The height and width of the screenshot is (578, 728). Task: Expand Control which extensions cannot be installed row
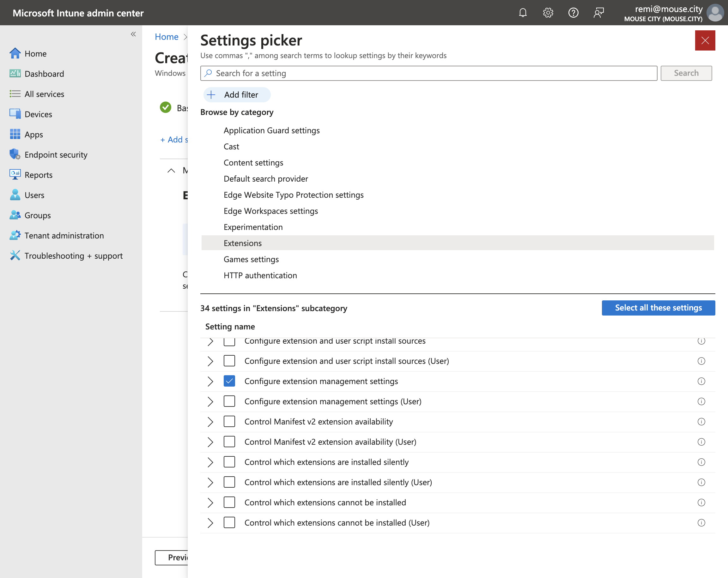pos(210,503)
